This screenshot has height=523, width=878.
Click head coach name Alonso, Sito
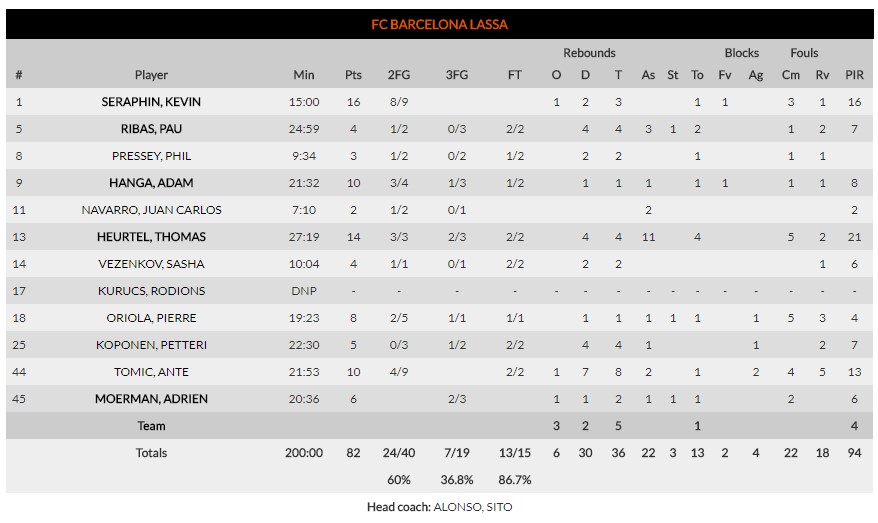click(472, 507)
